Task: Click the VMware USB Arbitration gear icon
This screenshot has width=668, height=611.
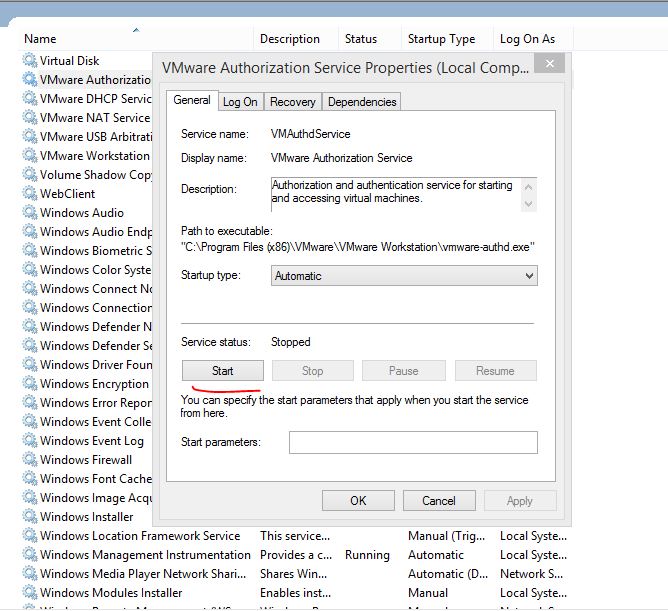Action: coord(30,136)
